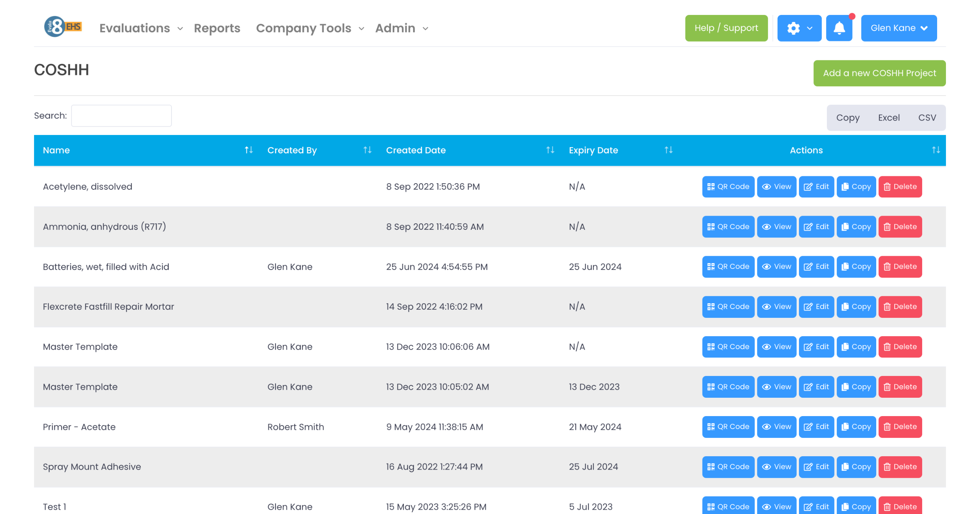This screenshot has width=980, height=514.
Task: Open QR Code for Acetylene, dissolved
Action: pos(728,187)
